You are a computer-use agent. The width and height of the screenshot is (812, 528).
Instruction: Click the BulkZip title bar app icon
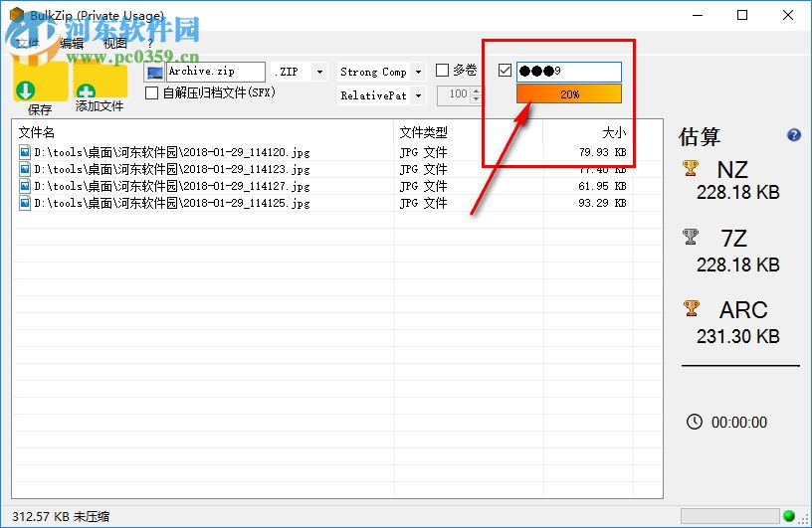pos(17,15)
